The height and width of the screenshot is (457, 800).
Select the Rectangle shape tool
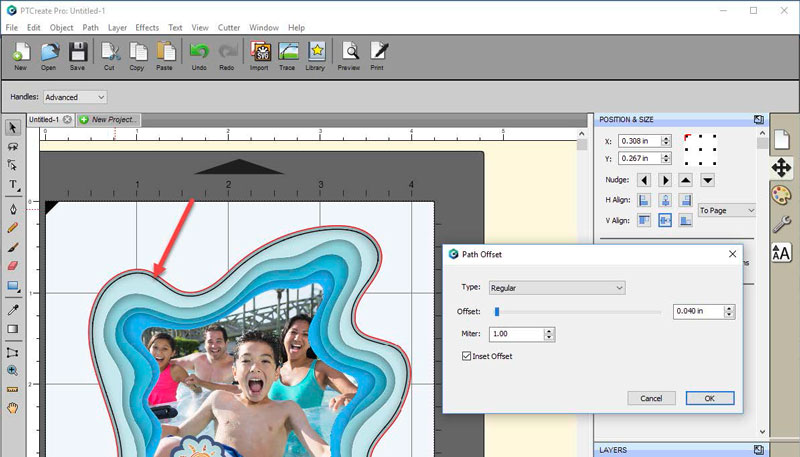(13, 286)
